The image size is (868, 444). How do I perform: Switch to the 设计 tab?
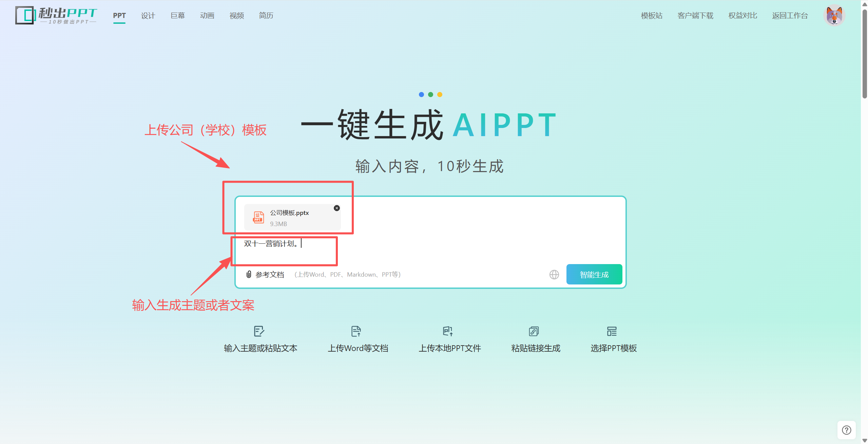(148, 16)
